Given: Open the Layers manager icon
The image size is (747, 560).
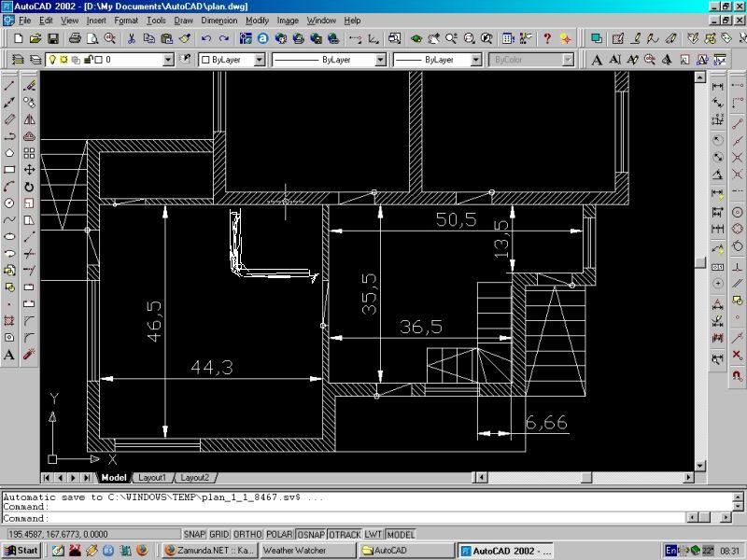Looking at the screenshot, I should 18,60.
